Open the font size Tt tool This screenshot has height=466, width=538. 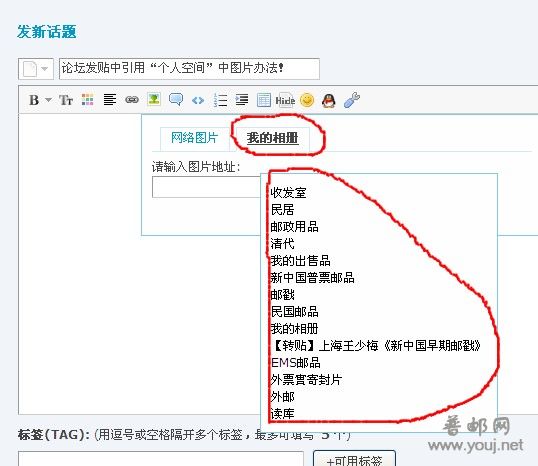[66, 100]
